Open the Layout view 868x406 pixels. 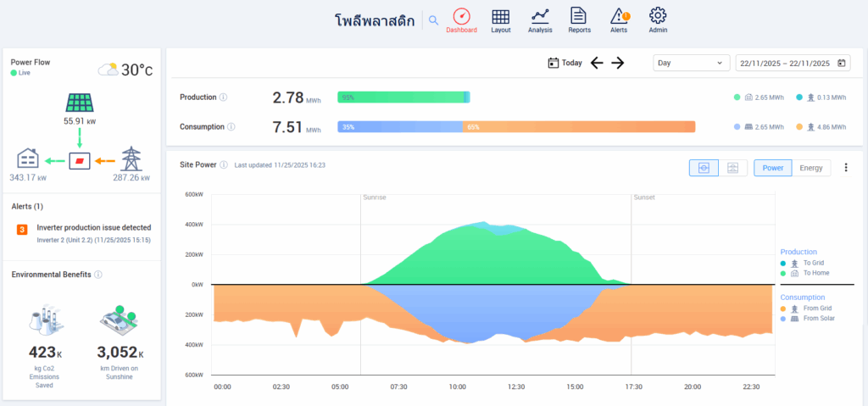(x=501, y=19)
